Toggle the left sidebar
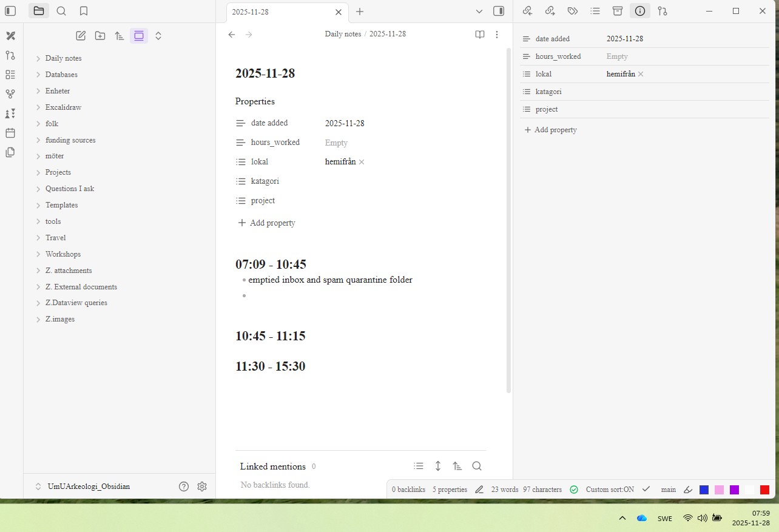 [x=10, y=11]
